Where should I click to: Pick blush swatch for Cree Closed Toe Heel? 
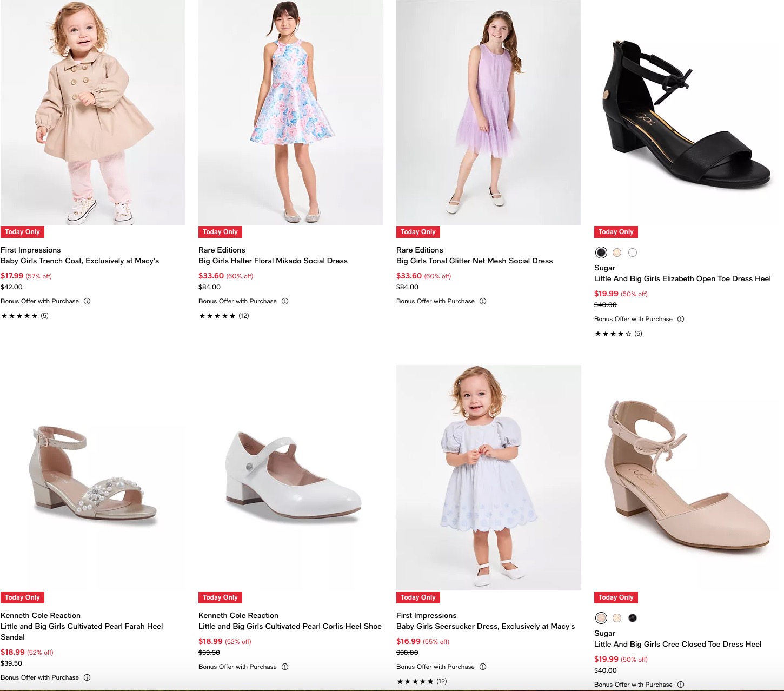click(x=601, y=618)
